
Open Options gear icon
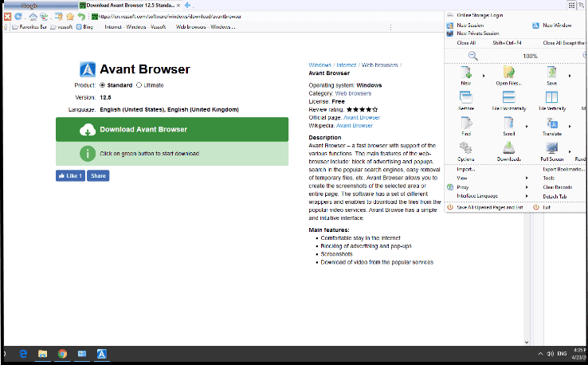(x=466, y=148)
